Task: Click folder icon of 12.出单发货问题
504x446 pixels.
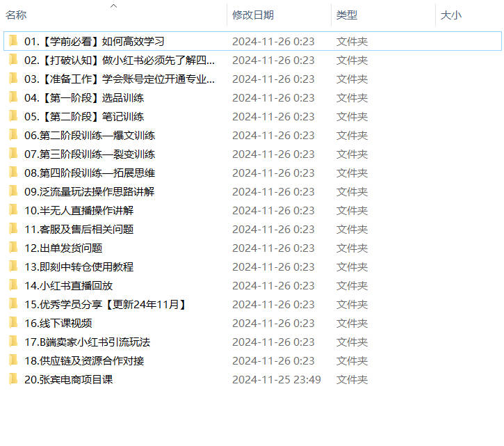Action: (x=13, y=248)
